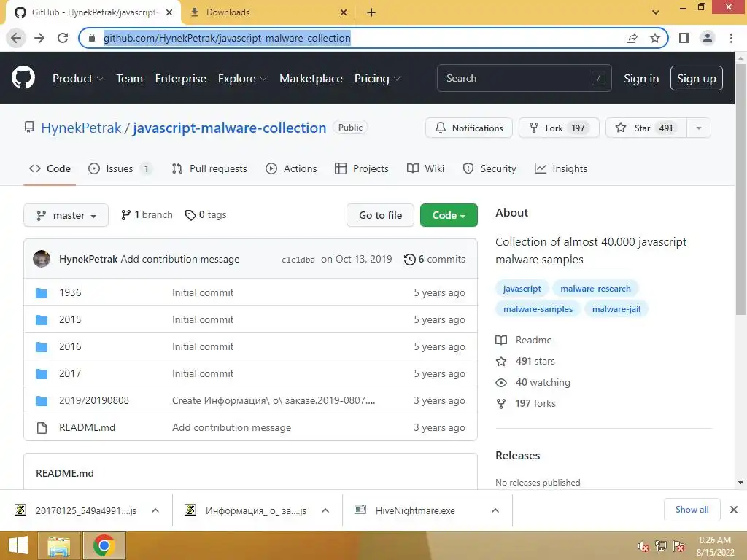This screenshot has width=747, height=560.
Task: Open options for HiveNightmare.exe download
Action: [495, 510]
